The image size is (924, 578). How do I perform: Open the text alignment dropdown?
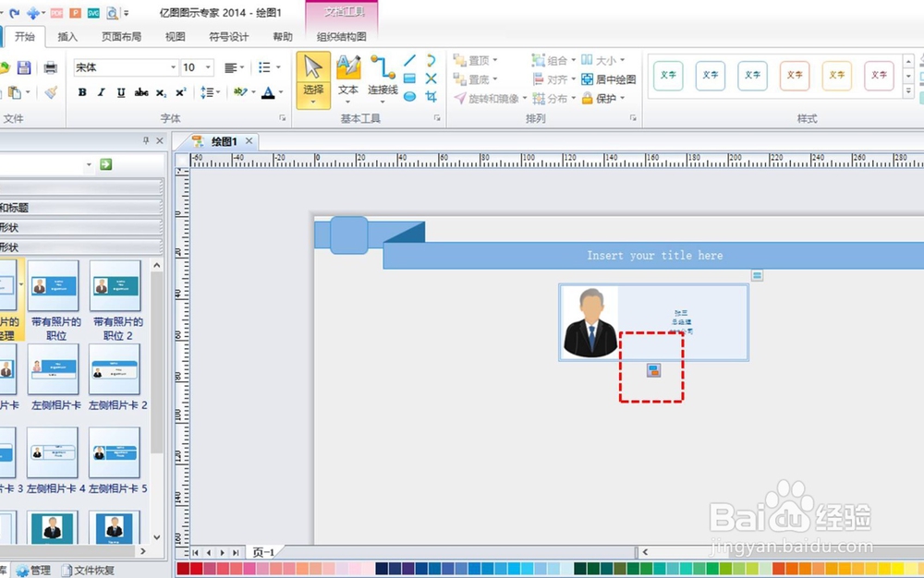tap(234, 67)
